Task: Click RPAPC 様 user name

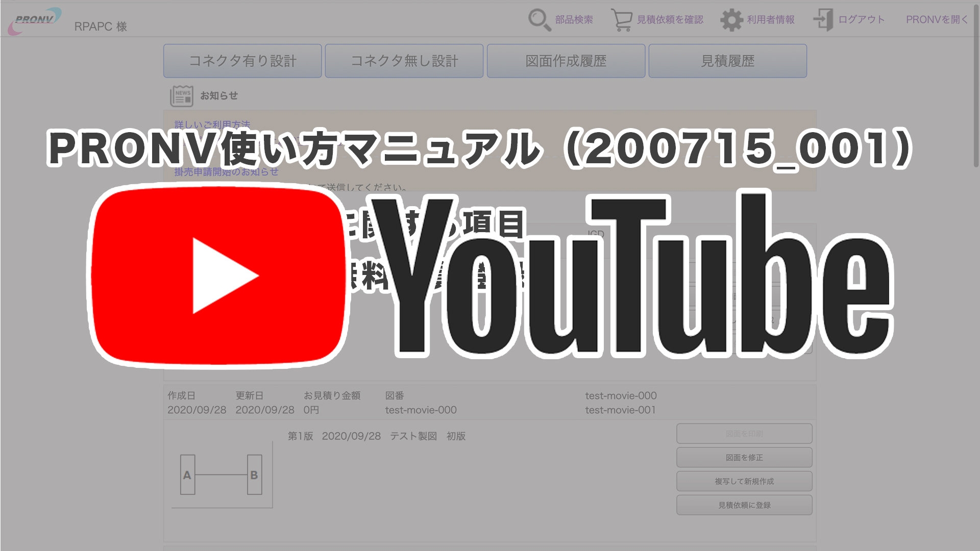Action: (x=101, y=27)
